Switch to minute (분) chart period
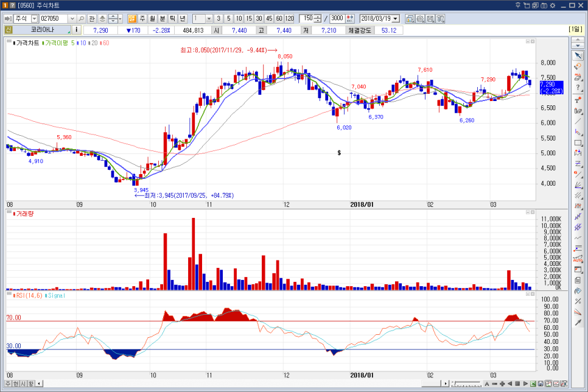The width and height of the screenshot is (588, 392). (163, 18)
